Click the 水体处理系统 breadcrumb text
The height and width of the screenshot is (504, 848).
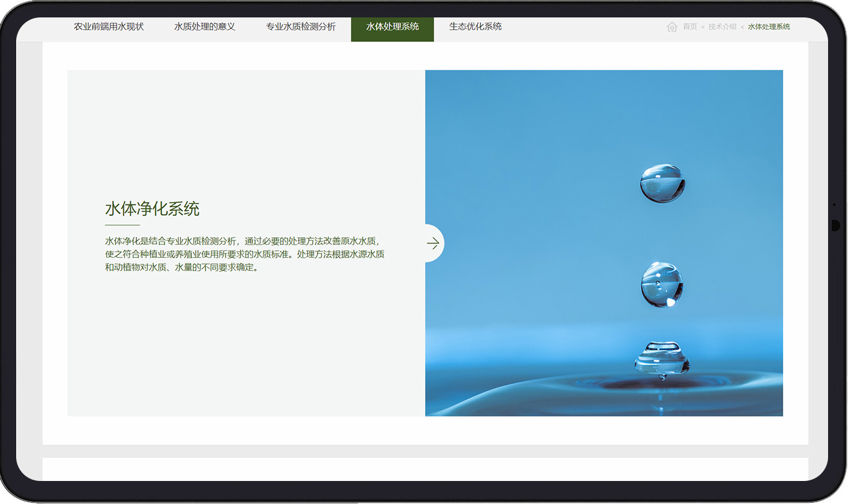769,27
